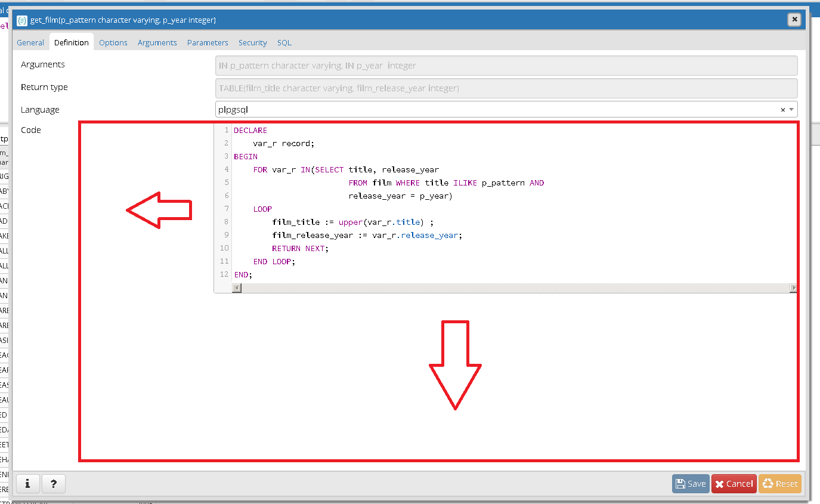Go to the Arguments tab
The image size is (820, 504).
[x=157, y=42]
